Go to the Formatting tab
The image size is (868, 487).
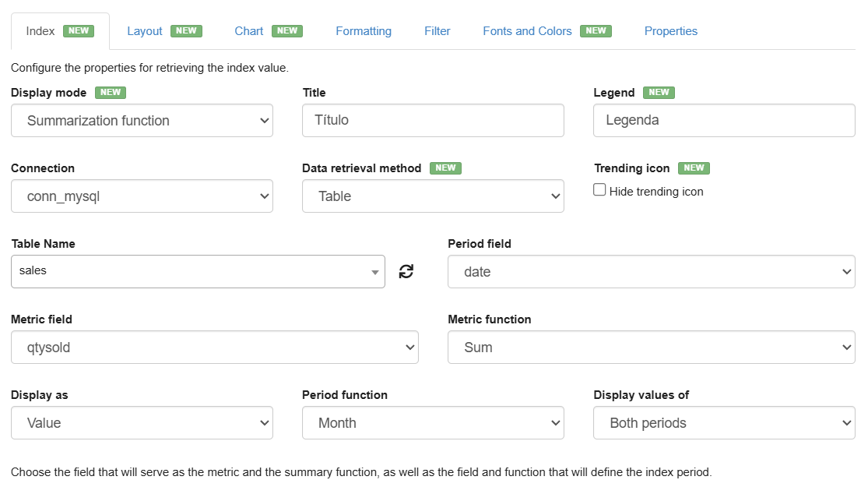pos(364,31)
